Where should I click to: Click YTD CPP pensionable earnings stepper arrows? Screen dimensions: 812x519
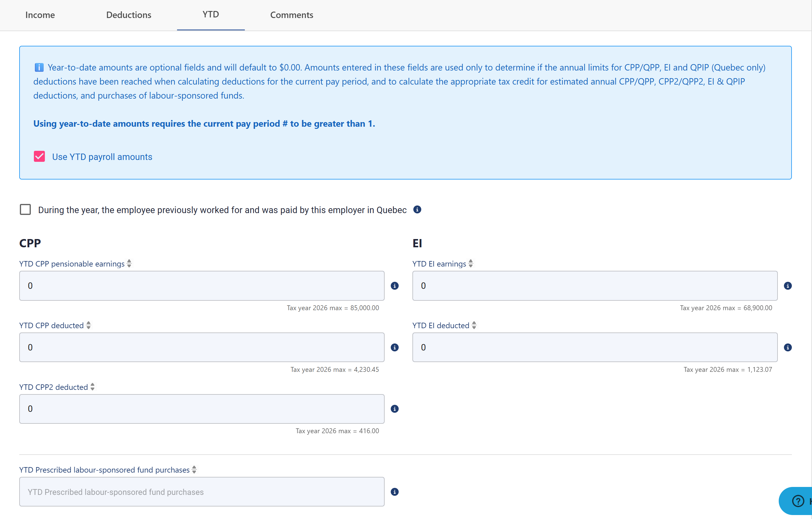click(x=129, y=263)
